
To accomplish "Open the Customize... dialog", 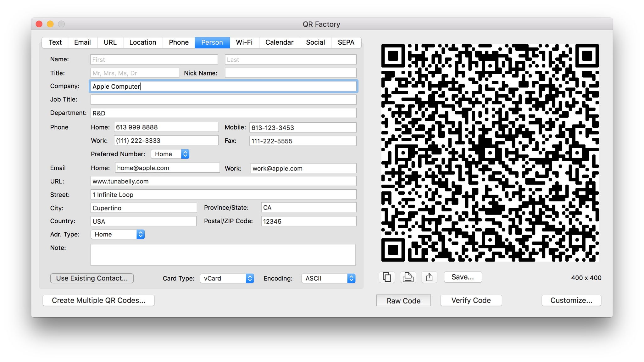I will click(x=571, y=300).
